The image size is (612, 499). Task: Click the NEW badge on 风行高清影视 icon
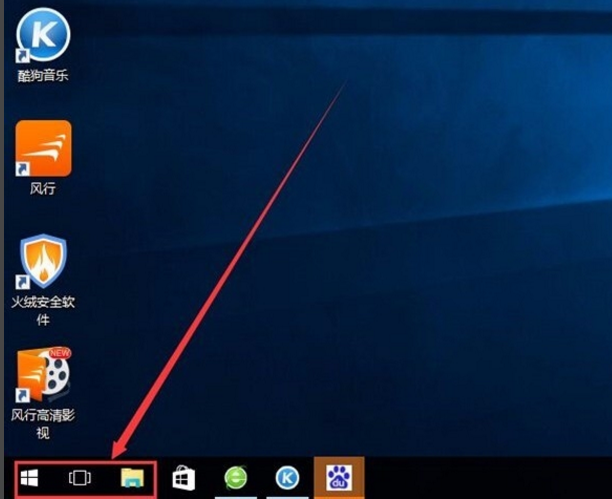pyautogui.click(x=58, y=355)
